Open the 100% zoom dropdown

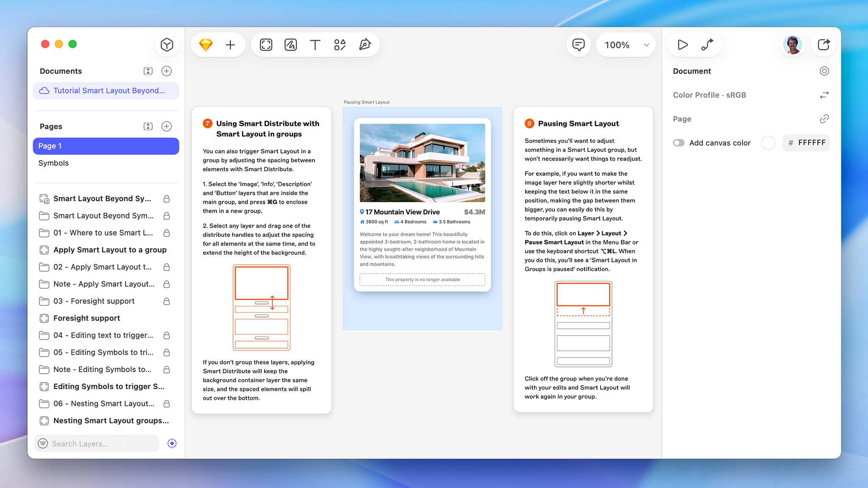626,44
